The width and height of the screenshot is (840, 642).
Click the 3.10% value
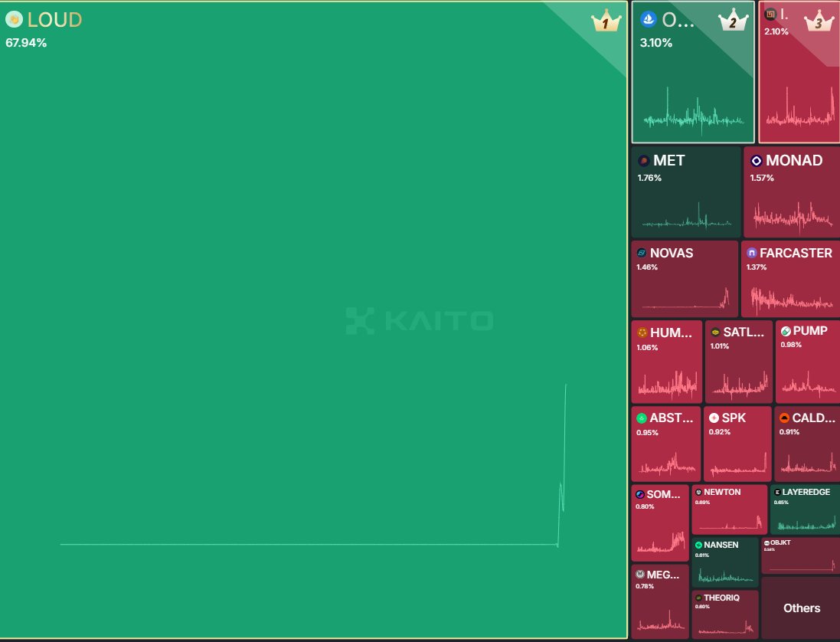[655, 43]
